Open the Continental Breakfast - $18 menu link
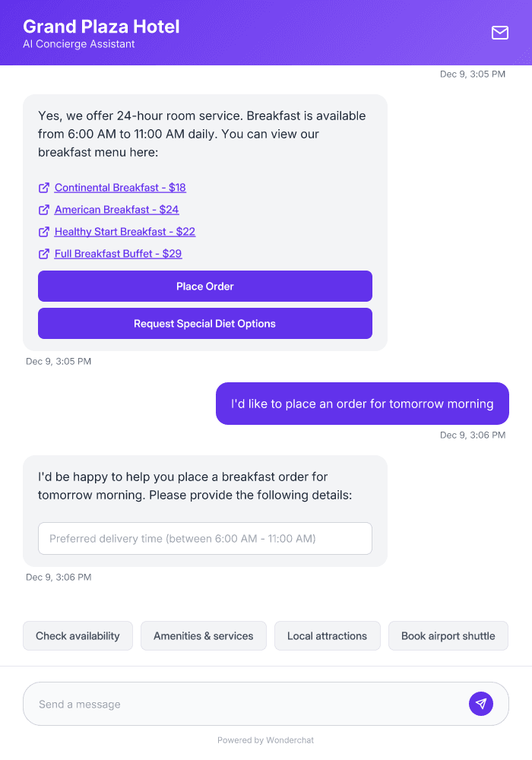Screen dimensions: 532x760 tap(119, 187)
